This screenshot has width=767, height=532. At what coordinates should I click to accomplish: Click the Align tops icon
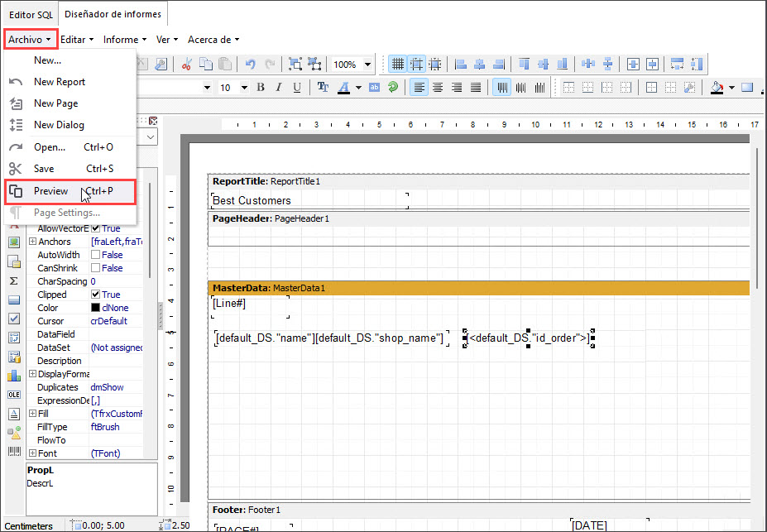(524, 64)
